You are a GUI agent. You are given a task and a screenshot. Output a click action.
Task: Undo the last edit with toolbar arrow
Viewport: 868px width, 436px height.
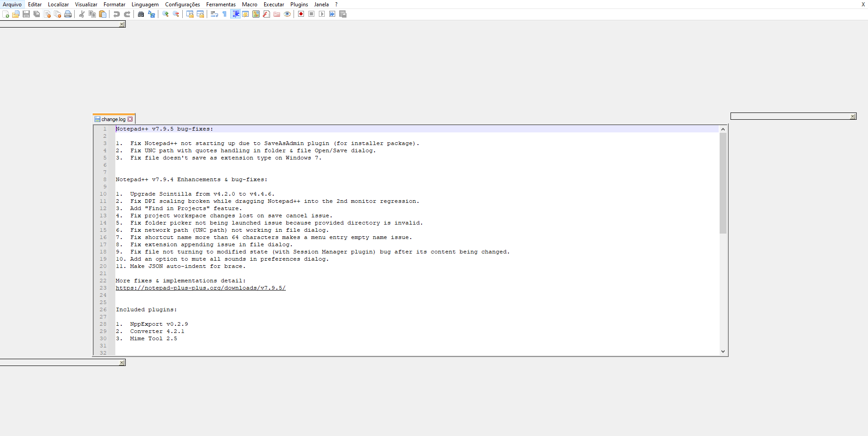(116, 14)
